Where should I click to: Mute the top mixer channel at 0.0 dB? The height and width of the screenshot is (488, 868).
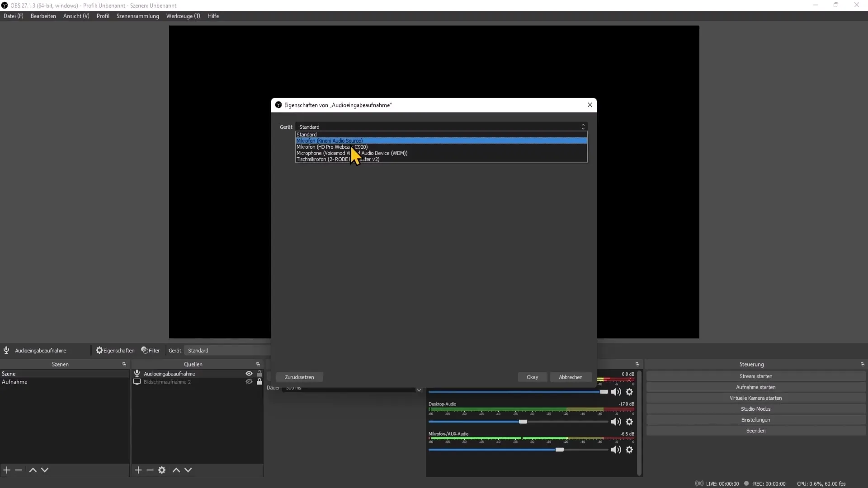pyautogui.click(x=616, y=392)
